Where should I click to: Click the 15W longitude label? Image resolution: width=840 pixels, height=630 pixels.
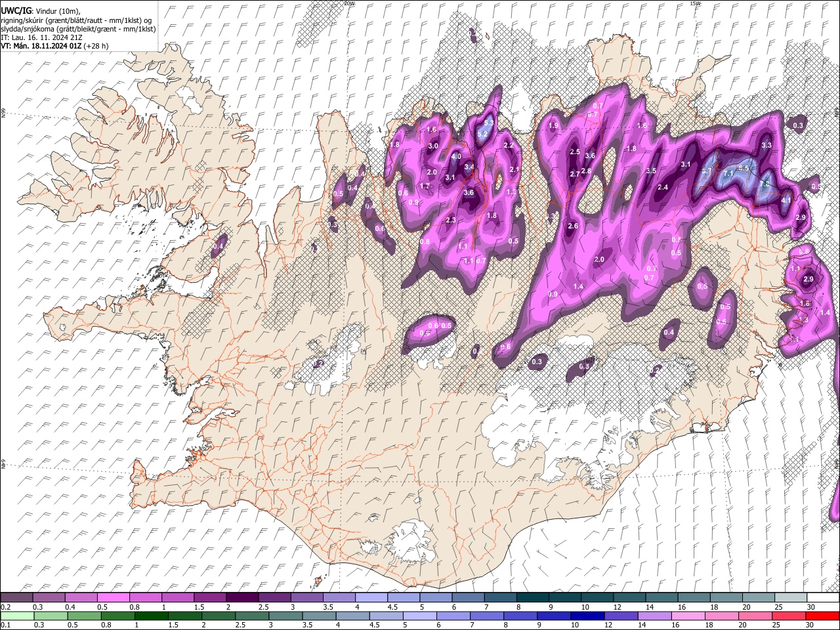695,3
